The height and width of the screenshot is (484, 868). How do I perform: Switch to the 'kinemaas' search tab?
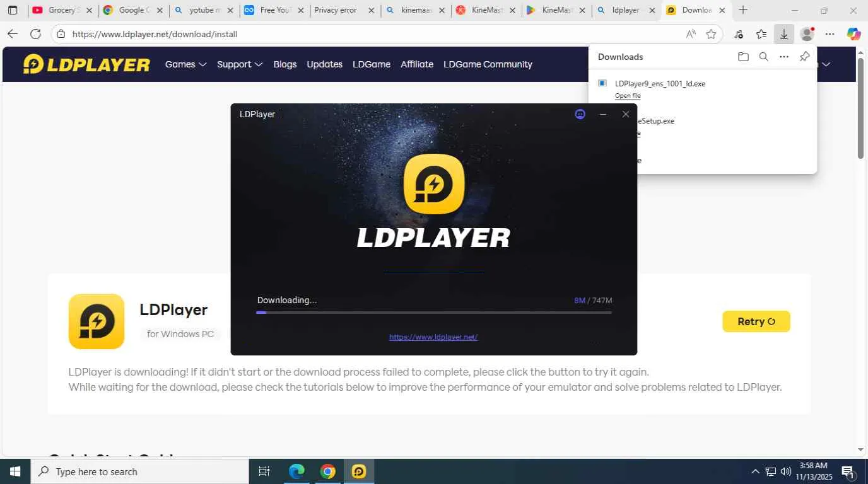[416, 10]
